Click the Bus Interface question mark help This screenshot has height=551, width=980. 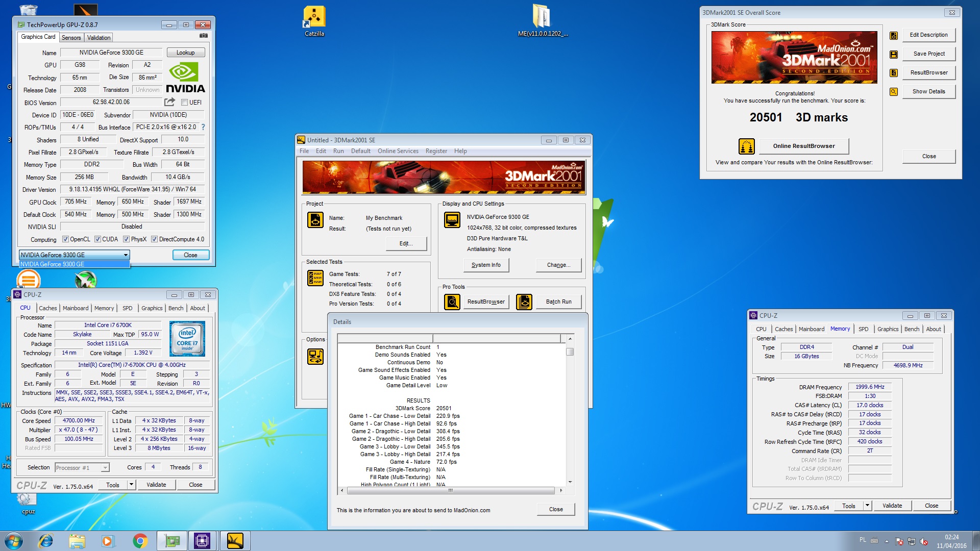(203, 127)
